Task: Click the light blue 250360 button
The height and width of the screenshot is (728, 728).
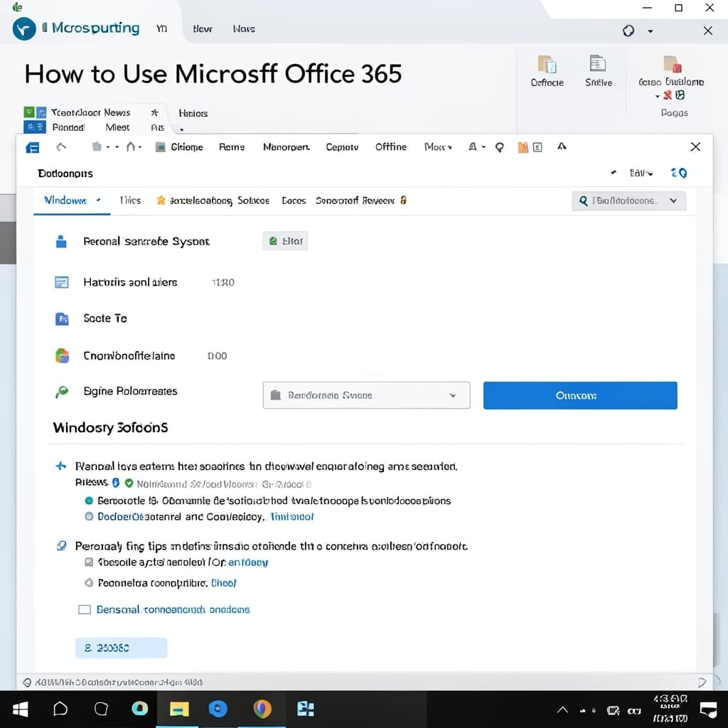Action: pyautogui.click(x=121, y=648)
